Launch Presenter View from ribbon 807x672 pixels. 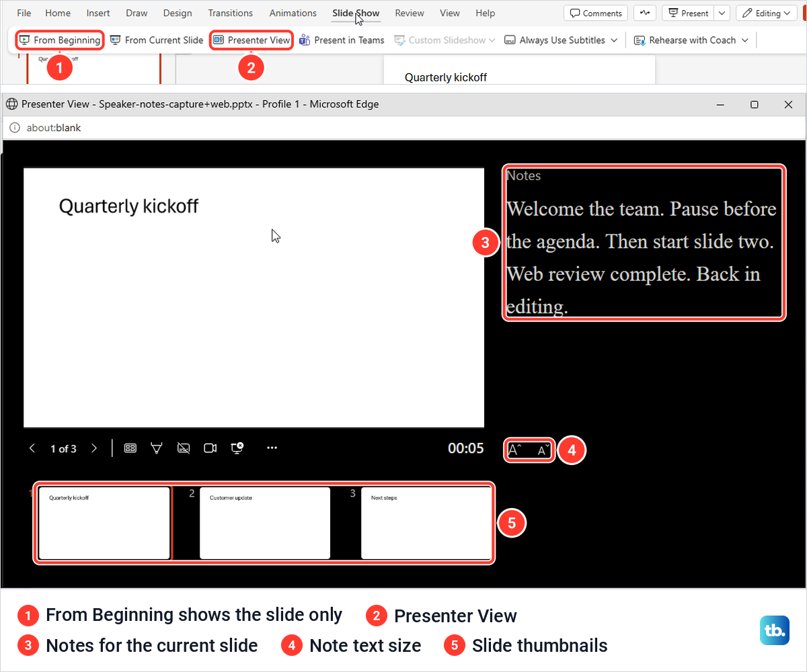pyautogui.click(x=252, y=40)
